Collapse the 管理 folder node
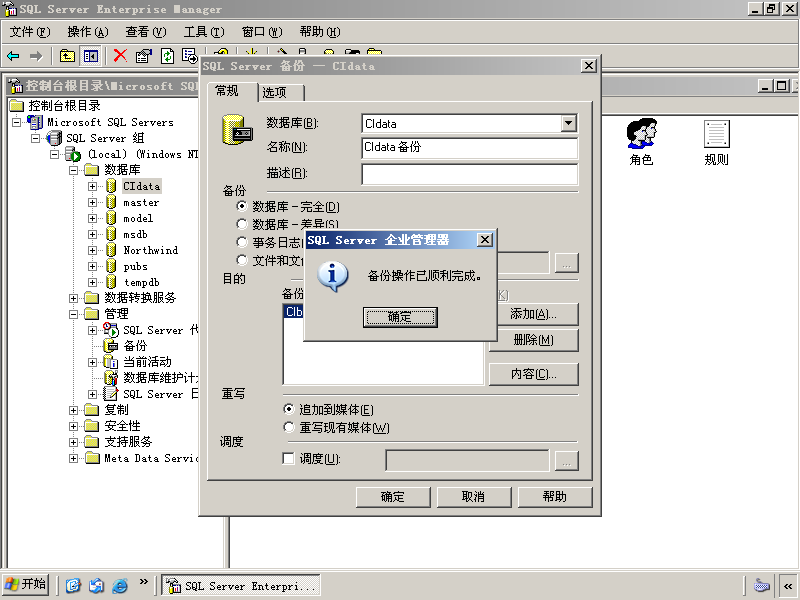 [x=73, y=314]
